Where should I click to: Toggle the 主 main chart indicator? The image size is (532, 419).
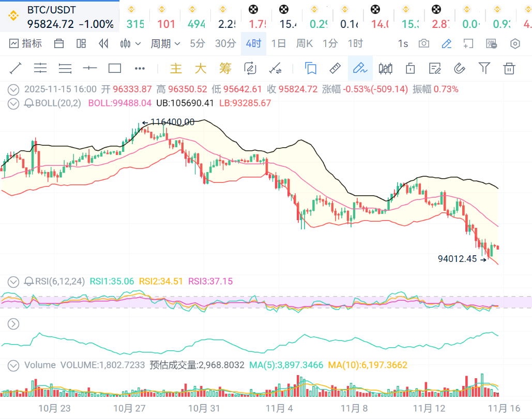[176, 68]
